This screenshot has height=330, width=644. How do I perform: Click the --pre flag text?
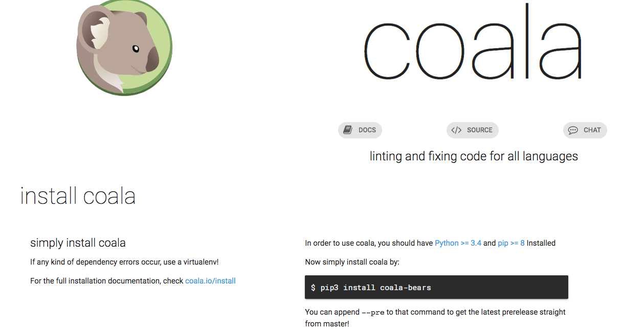tap(372, 312)
